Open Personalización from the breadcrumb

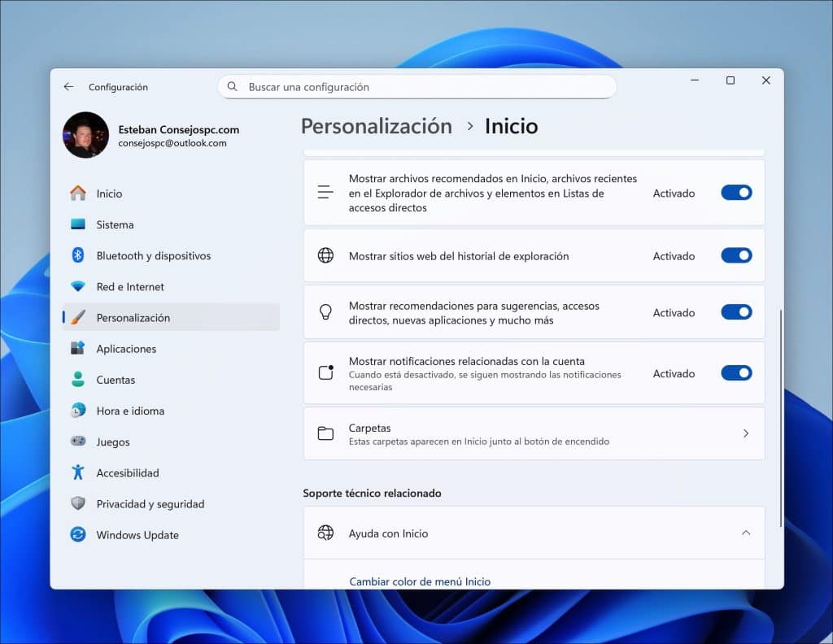click(x=376, y=126)
